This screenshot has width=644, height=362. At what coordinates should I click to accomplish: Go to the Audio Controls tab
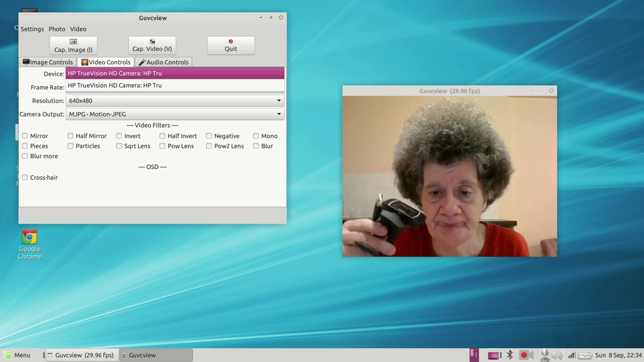[x=164, y=62]
